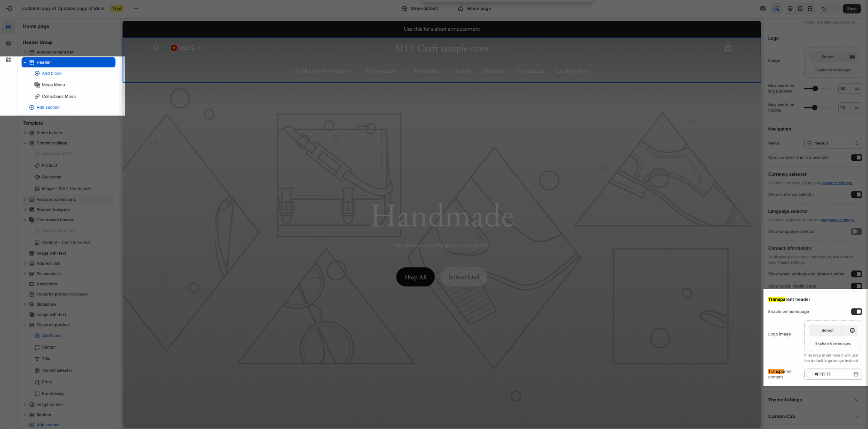The image size is (868, 429).
Task: Click the shopping bag cart icon
Action: (x=728, y=48)
